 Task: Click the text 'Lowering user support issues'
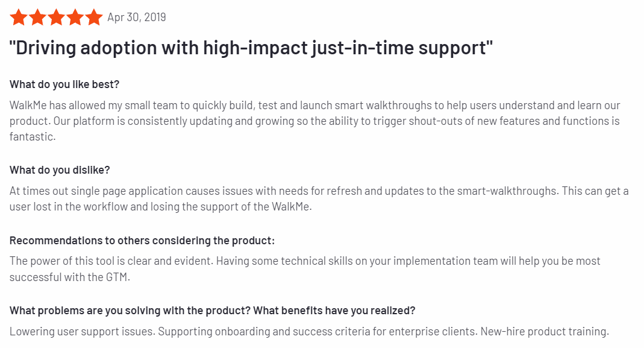(83, 332)
